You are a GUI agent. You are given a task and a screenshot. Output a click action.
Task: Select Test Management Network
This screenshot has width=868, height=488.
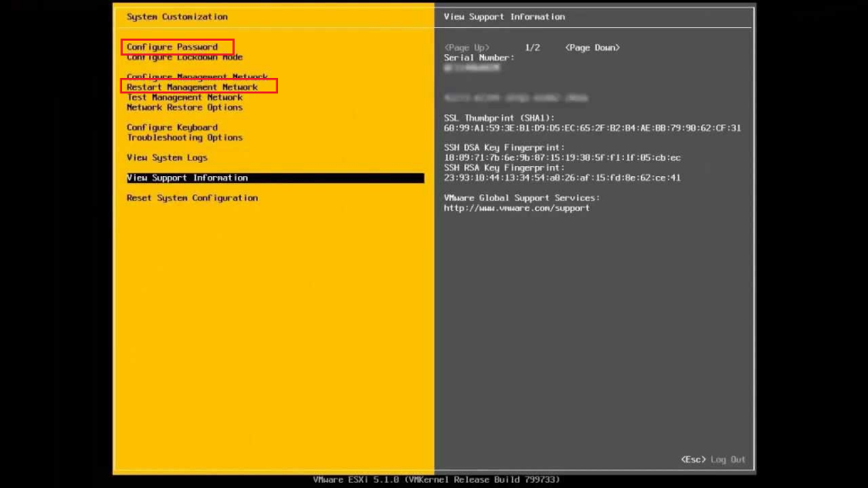click(184, 97)
